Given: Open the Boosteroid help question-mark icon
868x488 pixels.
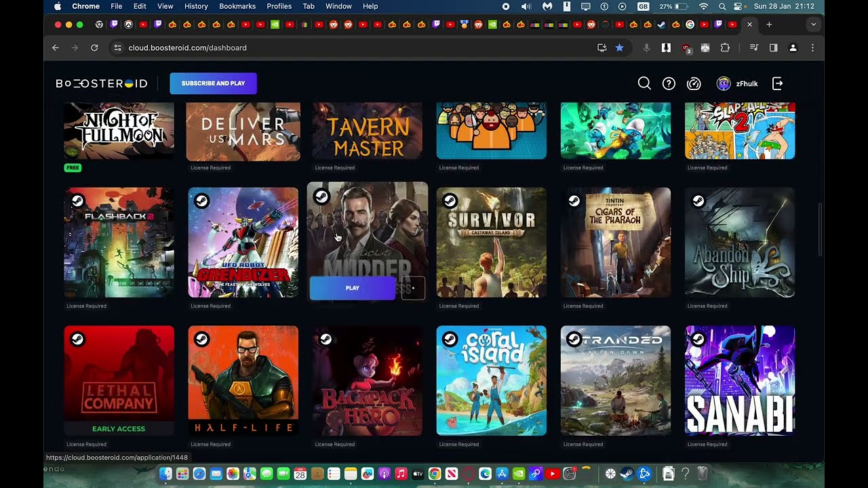Looking at the screenshot, I should [x=669, y=83].
